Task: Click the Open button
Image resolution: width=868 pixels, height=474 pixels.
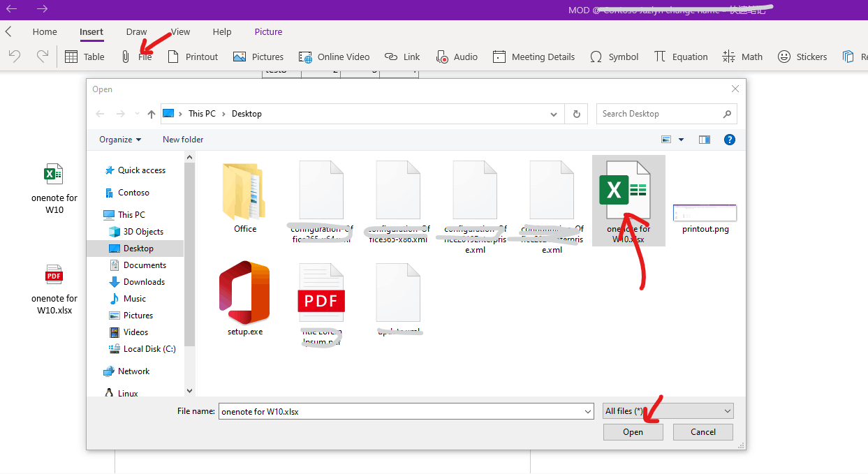Action: [x=633, y=432]
